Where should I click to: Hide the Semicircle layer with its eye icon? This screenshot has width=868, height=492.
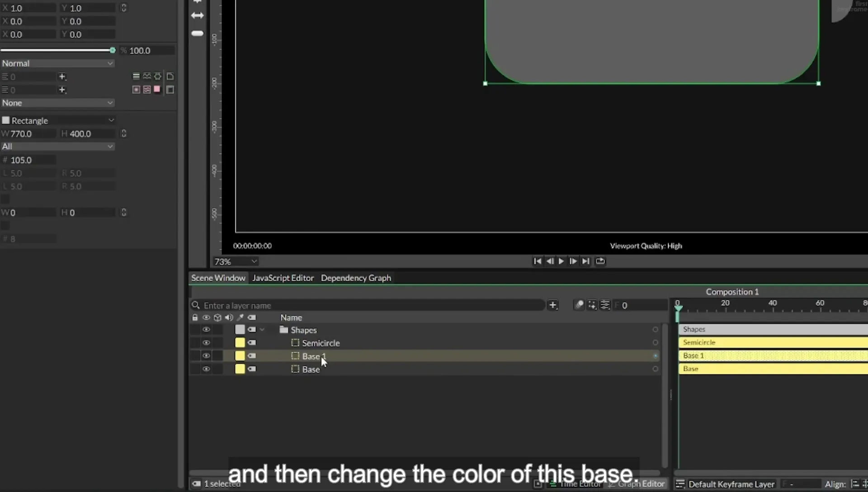click(206, 343)
